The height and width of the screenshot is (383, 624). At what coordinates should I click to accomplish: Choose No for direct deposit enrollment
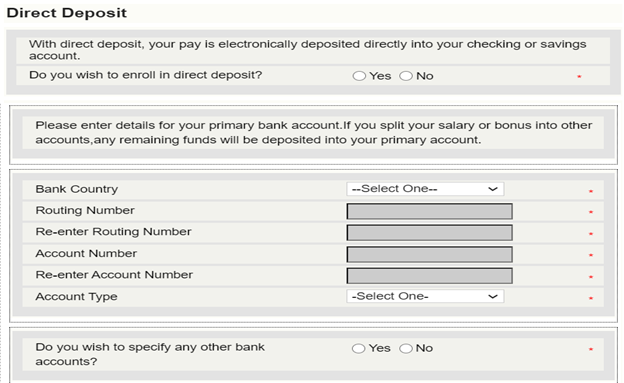coord(406,76)
